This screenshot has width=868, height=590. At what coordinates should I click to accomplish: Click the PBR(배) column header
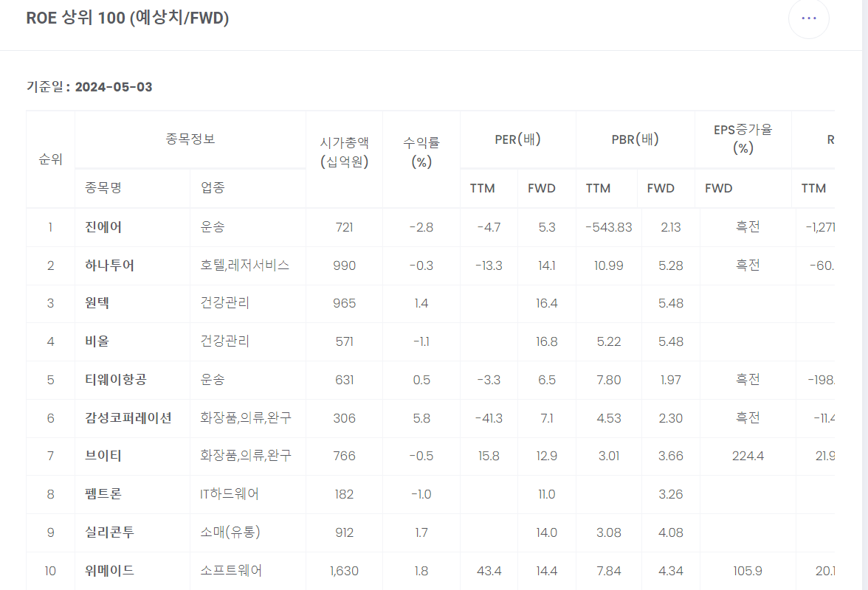coord(635,139)
